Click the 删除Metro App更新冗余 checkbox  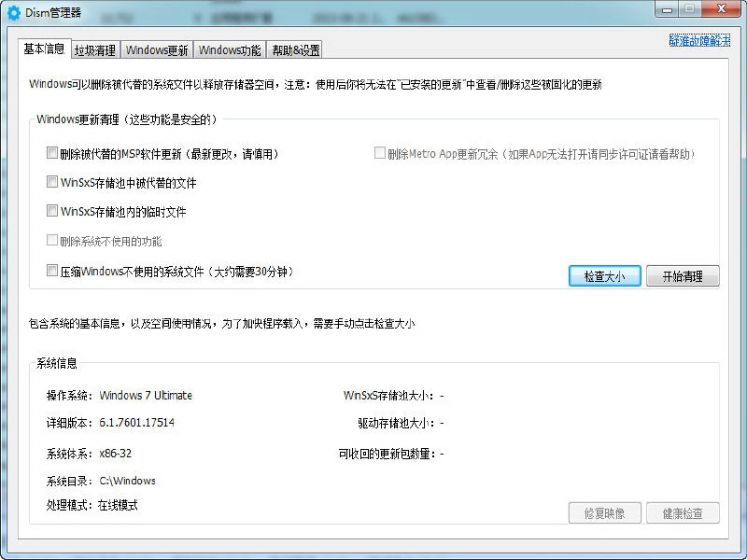[x=380, y=152]
